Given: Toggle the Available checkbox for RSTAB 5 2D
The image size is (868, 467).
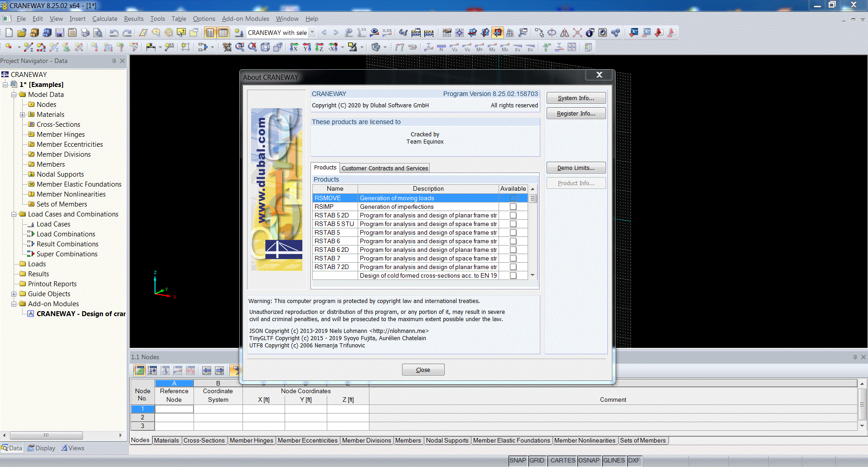Looking at the screenshot, I should pos(513,215).
